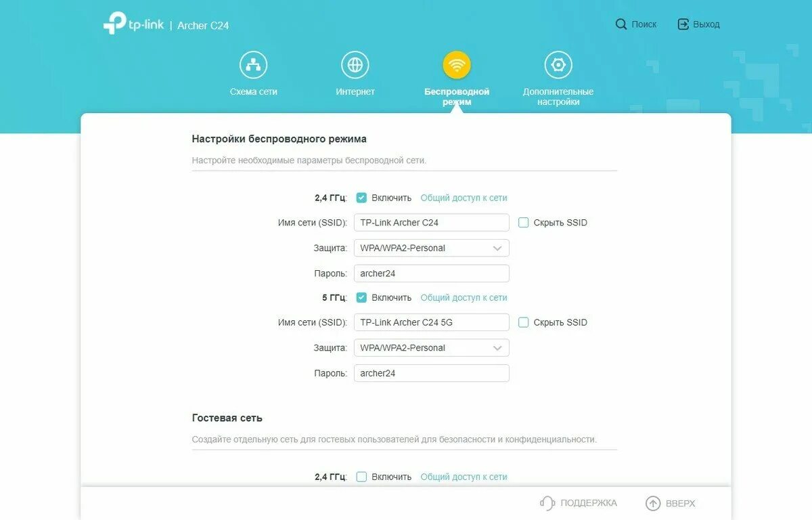Check Скрыть SSID for the 5G network

pyautogui.click(x=523, y=322)
